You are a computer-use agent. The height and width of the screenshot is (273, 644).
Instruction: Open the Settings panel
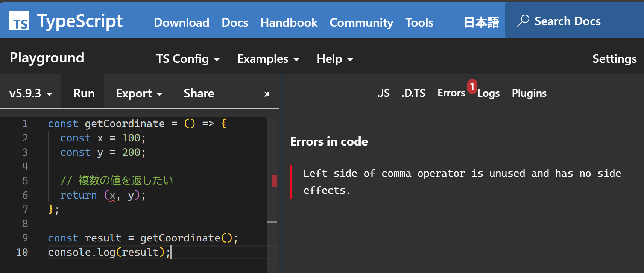(x=614, y=59)
